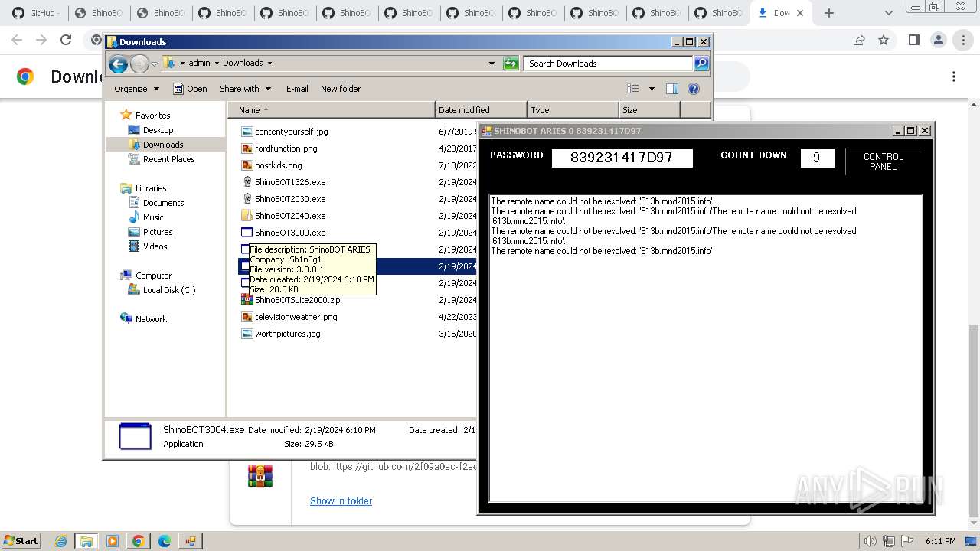
Task: Click the Share icon in Chrome toolbar
Action: (x=859, y=40)
